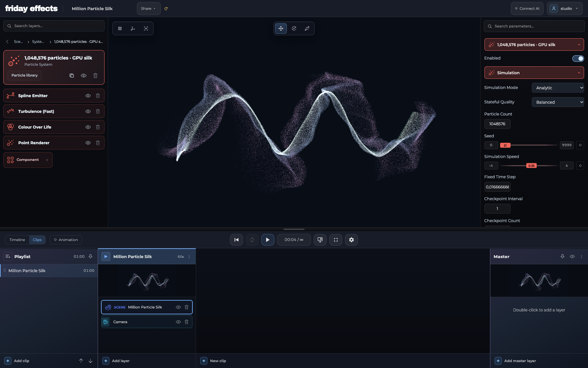Hide the Spline Emitter component
This screenshot has height=368, width=588.
click(88, 96)
